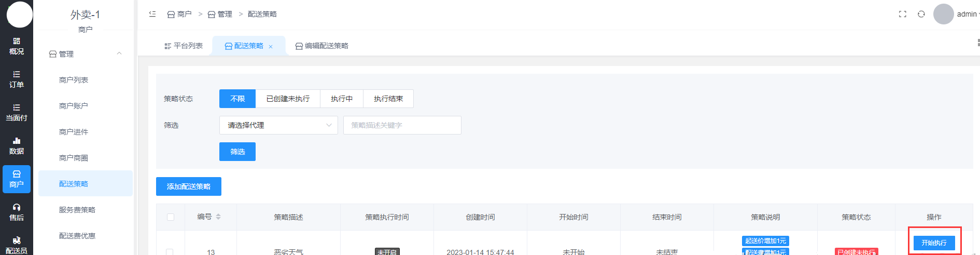Switch to the 编辑配送策略 tab

pos(322,46)
